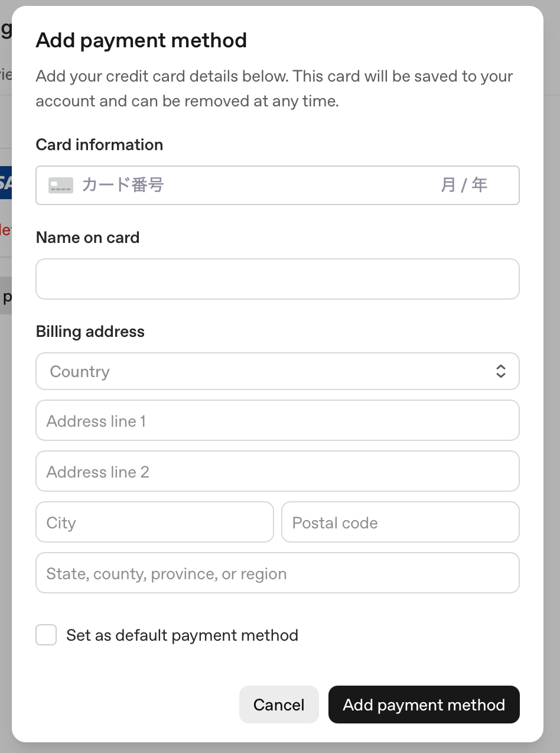Focus the City input field
This screenshot has height=753, width=560.
155,522
